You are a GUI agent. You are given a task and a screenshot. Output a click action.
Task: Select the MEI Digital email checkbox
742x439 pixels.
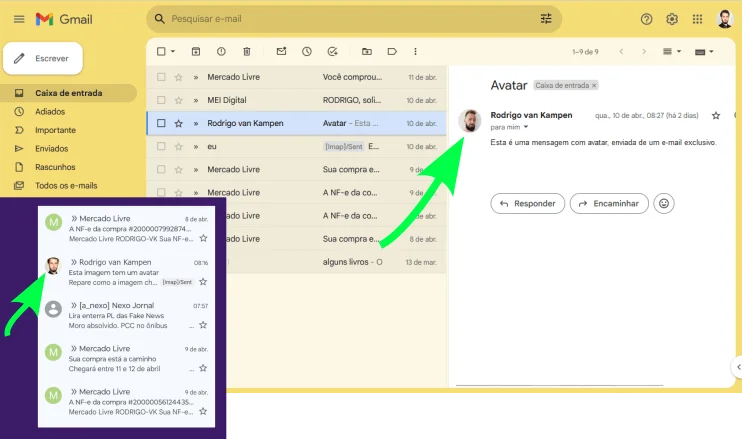click(x=161, y=100)
